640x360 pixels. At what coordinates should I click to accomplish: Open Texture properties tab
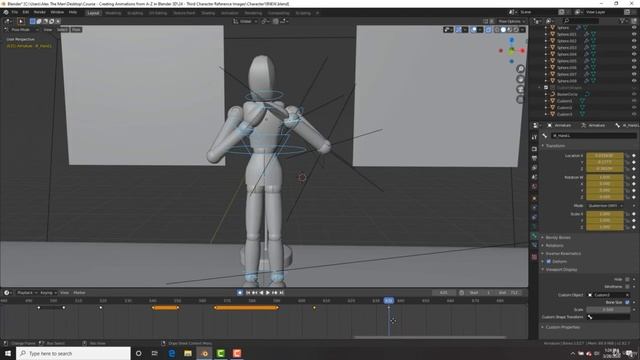click(534, 257)
